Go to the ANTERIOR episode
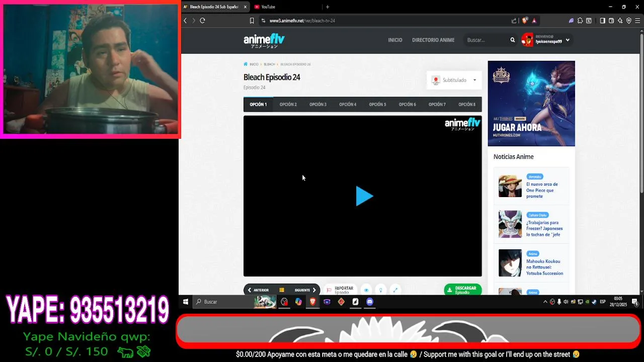 pyautogui.click(x=258, y=290)
